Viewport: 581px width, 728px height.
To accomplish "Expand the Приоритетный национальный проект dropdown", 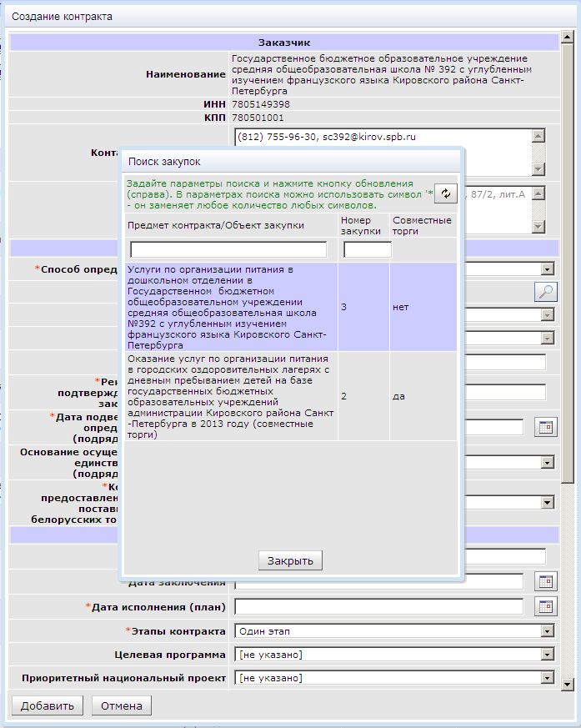I will pyautogui.click(x=548, y=678).
